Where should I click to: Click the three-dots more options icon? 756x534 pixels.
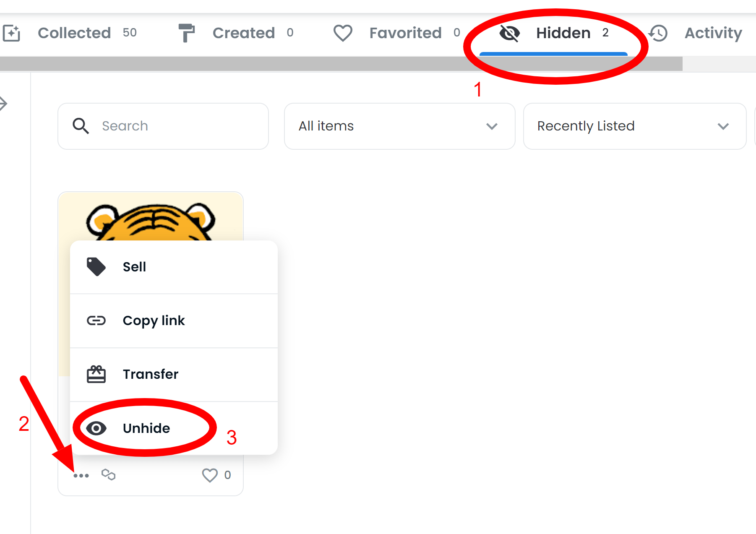point(81,475)
